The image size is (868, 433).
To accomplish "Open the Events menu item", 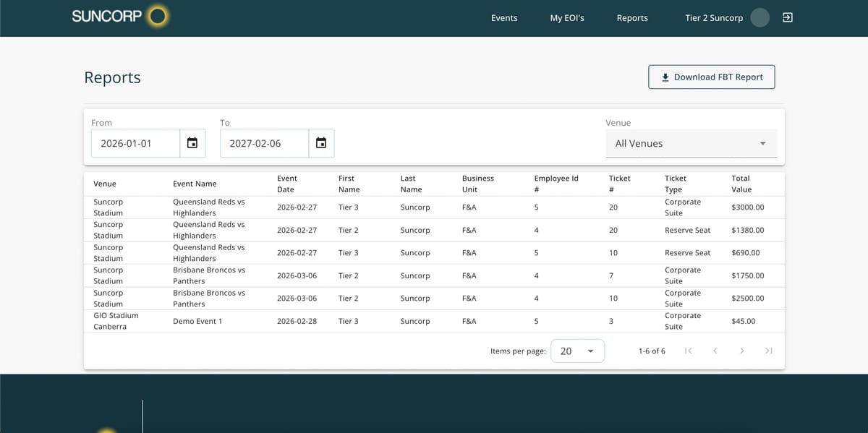I will [504, 18].
